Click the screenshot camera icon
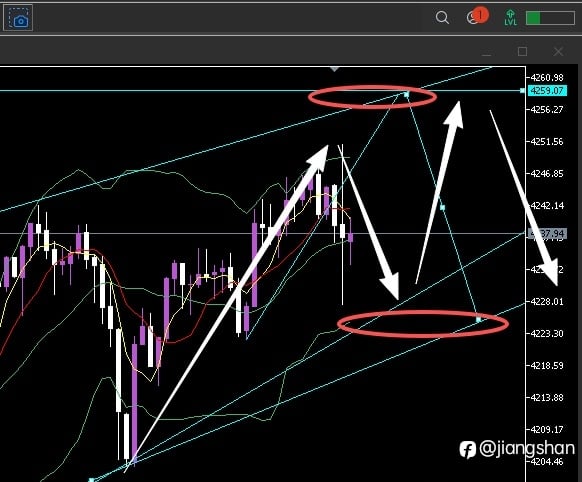 [18, 17]
